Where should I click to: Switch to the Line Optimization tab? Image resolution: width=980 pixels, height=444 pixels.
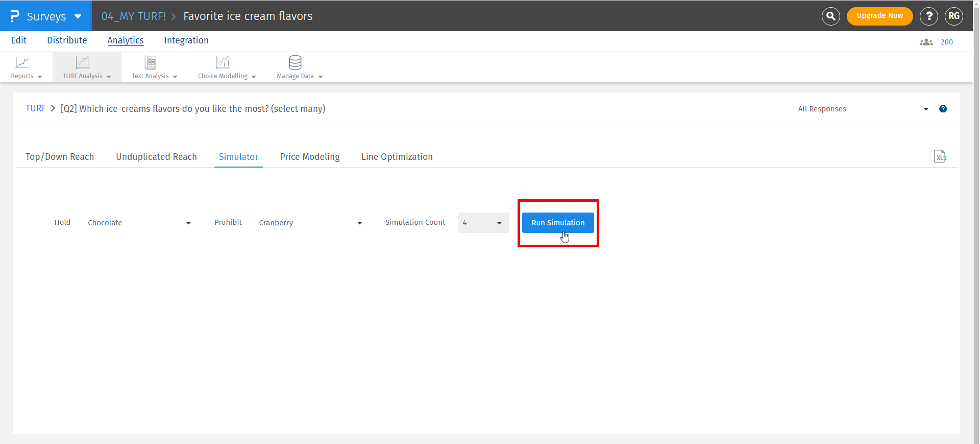pyautogui.click(x=397, y=157)
